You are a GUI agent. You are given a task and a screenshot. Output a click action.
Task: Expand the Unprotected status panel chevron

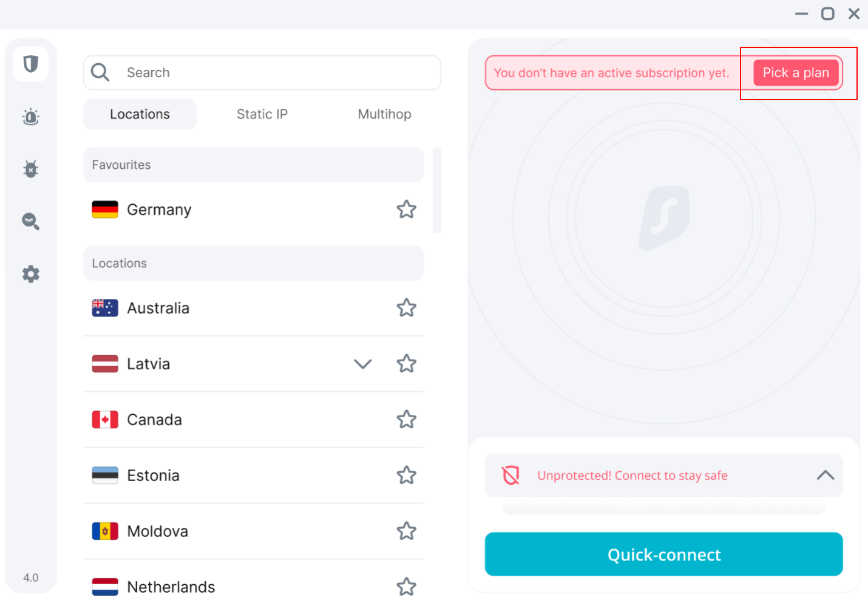pos(825,476)
